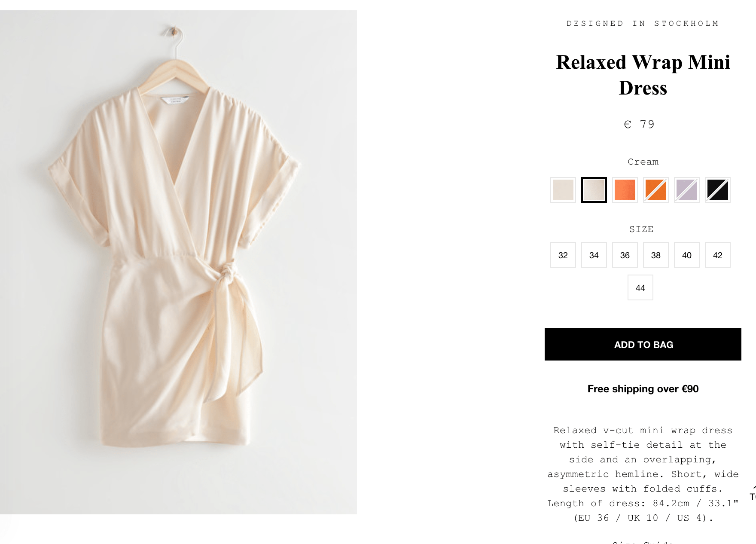Choose the crossed-out black color swatch
This screenshot has width=756, height=544.
717,190
